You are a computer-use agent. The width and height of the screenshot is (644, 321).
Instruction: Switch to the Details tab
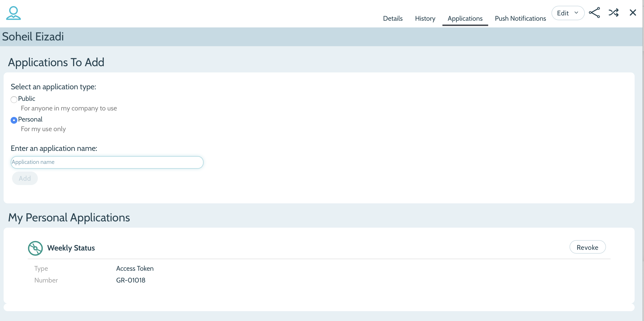[393, 19]
